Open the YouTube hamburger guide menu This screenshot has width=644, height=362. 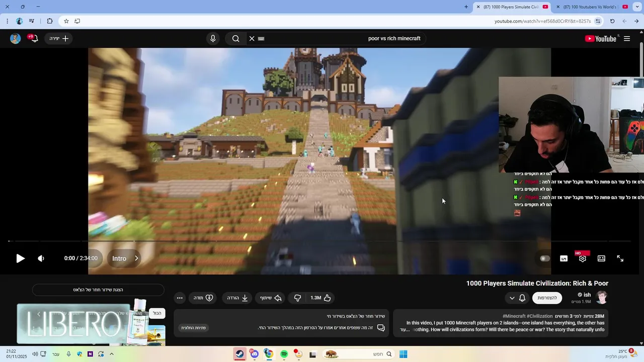click(627, 39)
